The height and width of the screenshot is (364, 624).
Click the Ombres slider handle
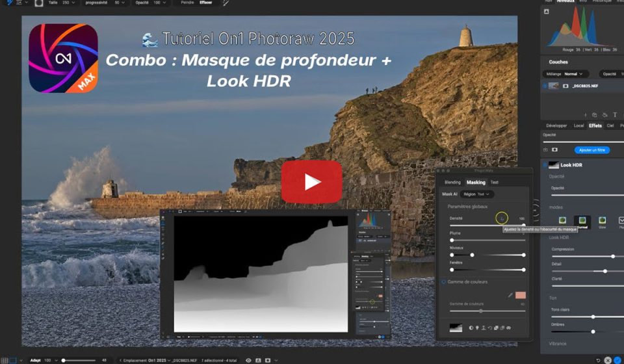point(593,331)
